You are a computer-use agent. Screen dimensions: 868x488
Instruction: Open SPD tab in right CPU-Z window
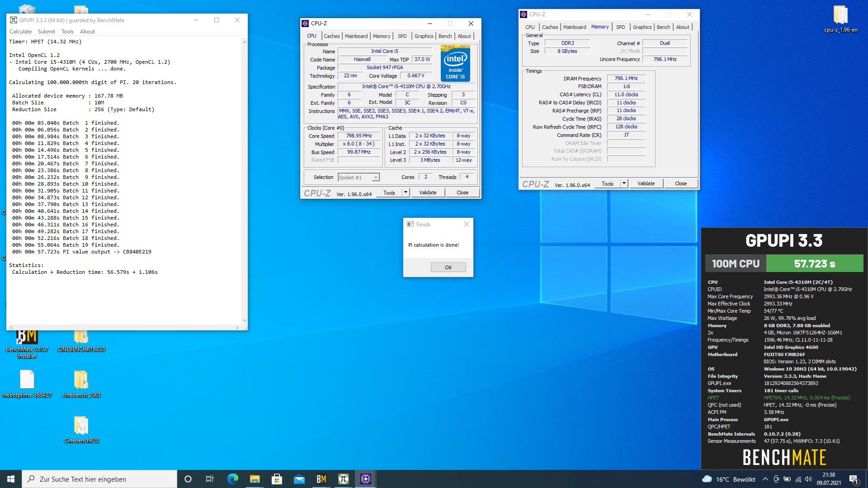[620, 27]
